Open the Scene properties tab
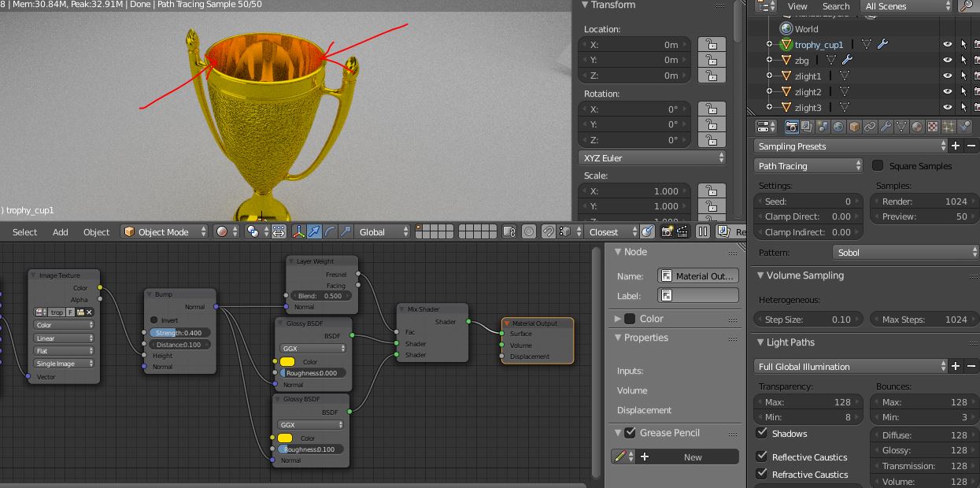The height and width of the screenshot is (488, 980). pos(823,127)
